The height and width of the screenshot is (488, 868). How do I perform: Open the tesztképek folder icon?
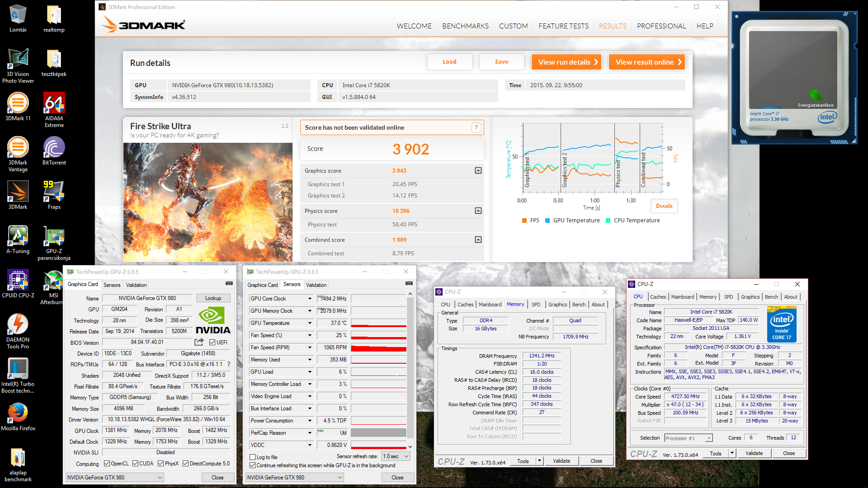click(x=54, y=63)
